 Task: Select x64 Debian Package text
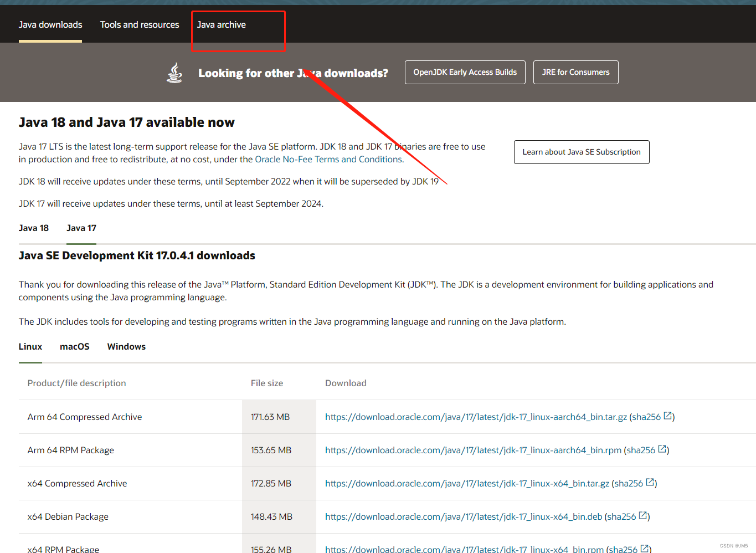click(68, 517)
